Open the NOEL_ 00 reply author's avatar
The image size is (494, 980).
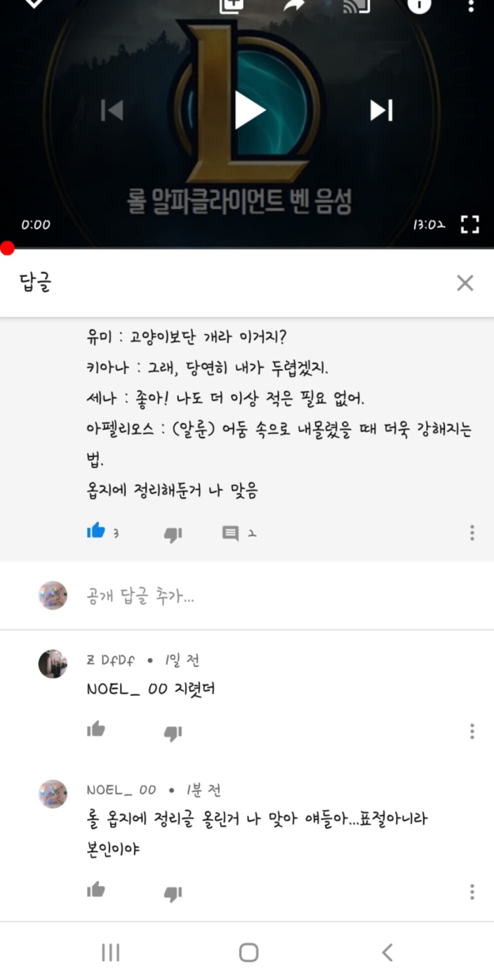point(53,794)
